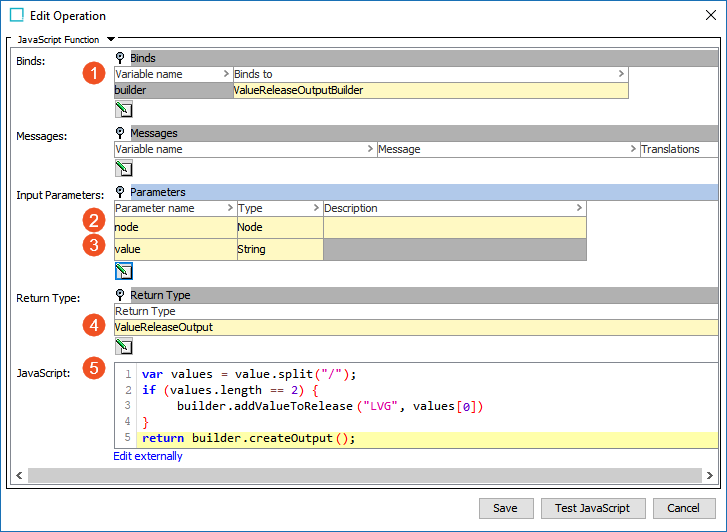This screenshot has width=727, height=532.
Task: Click the edit icon below Return Type field
Action: 124,346
